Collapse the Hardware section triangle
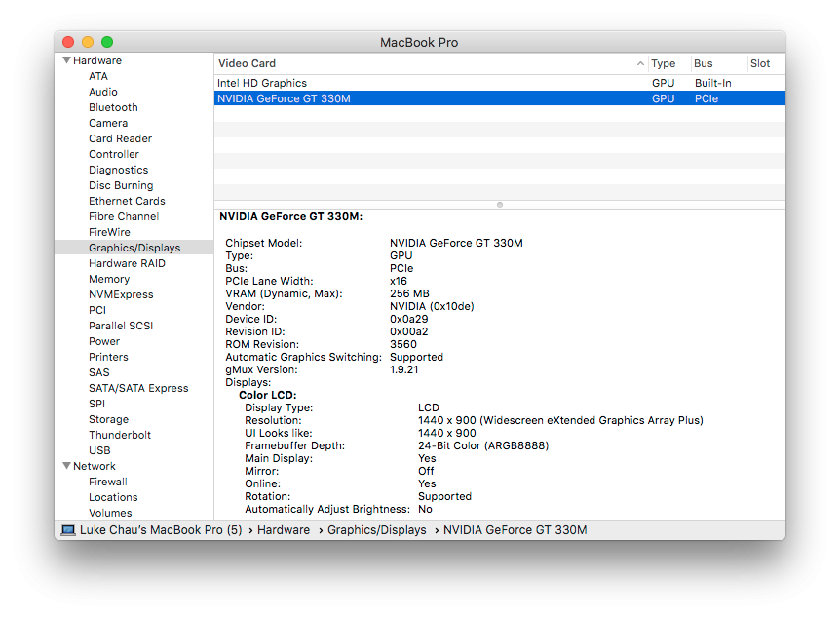This screenshot has height=618, width=840. (67, 60)
